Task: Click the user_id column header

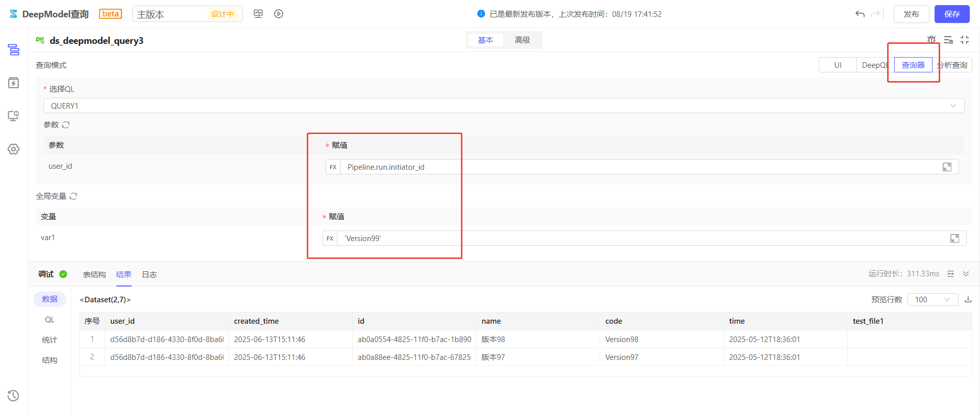Action: coord(166,321)
